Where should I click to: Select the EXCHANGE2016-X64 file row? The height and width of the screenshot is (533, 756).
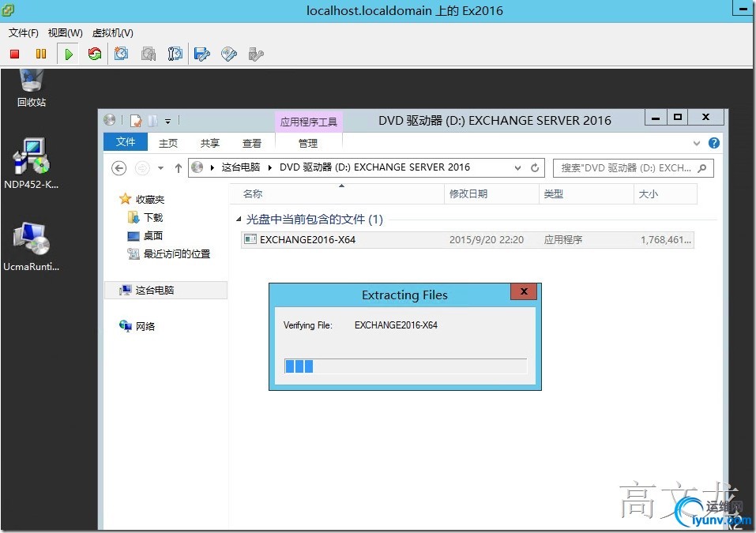467,239
